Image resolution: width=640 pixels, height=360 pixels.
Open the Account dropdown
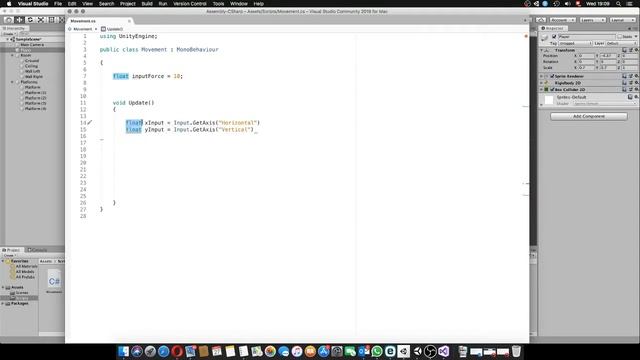click(x=562, y=20)
